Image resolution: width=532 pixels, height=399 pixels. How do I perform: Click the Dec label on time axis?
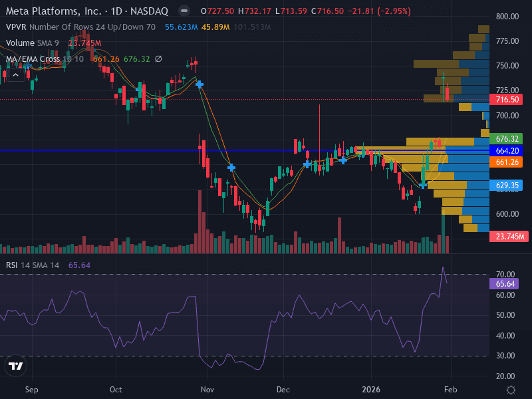(x=283, y=390)
